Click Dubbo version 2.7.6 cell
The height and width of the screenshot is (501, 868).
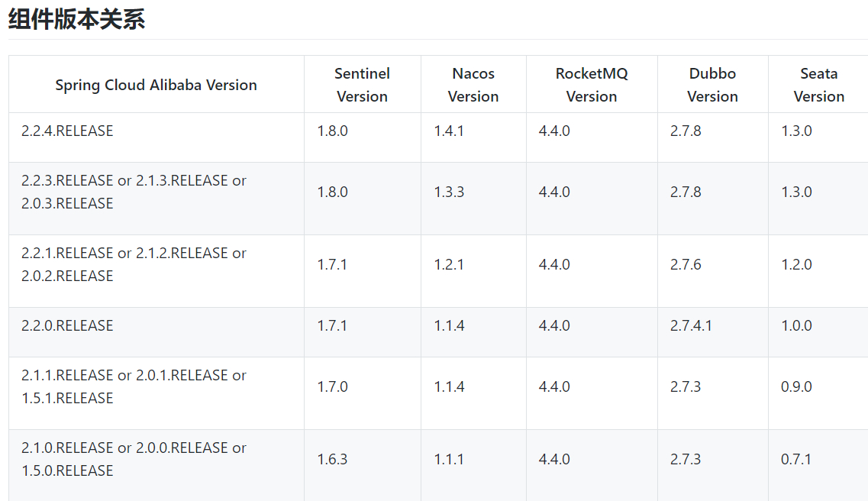686,265
